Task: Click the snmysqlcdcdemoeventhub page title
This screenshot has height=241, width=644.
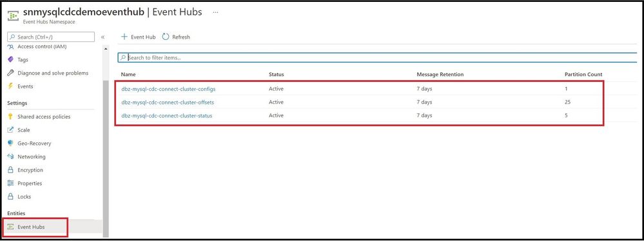Action: pyautogui.click(x=84, y=12)
